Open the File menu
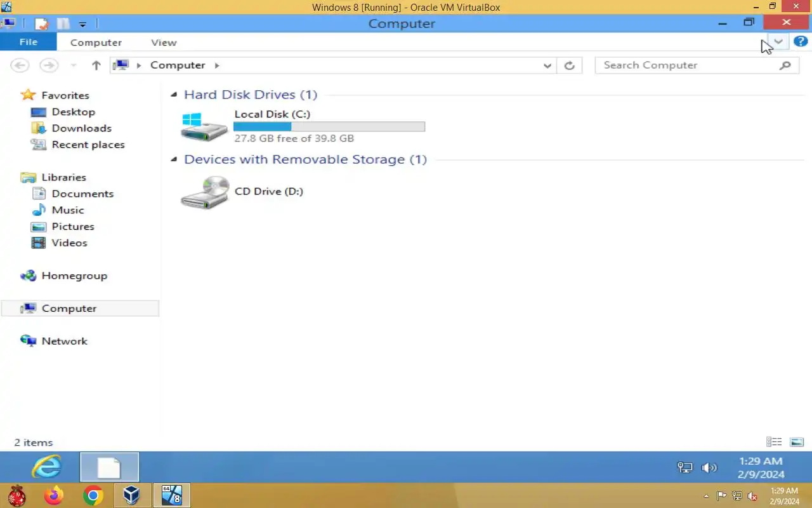812x508 pixels. pyautogui.click(x=29, y=42)
